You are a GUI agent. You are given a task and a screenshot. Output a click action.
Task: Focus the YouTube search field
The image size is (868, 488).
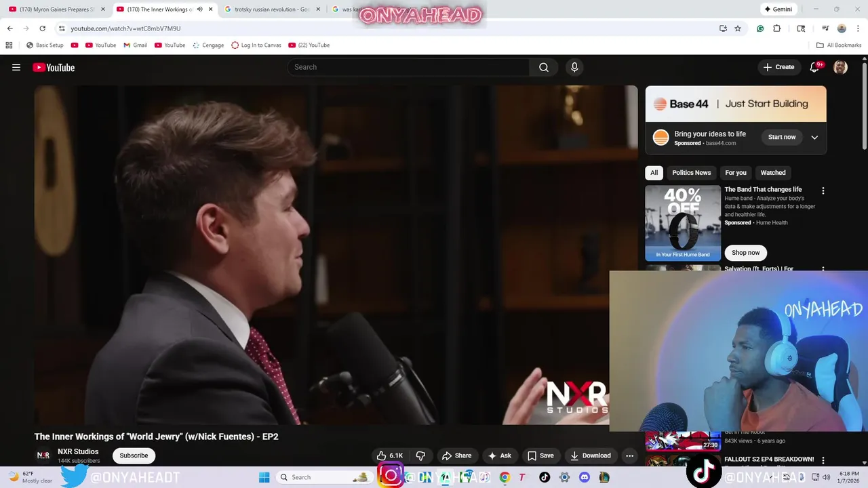pyautogui.click(x=408, y=67)
